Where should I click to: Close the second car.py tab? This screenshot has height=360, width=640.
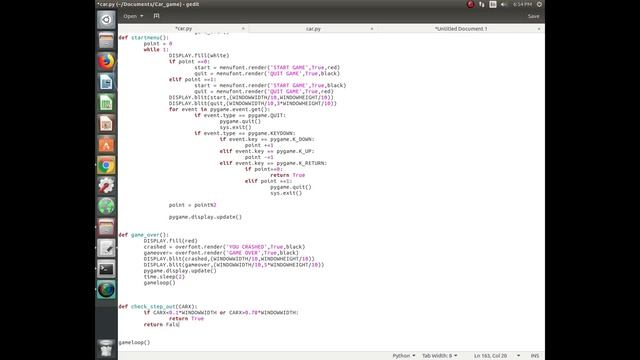(x=372, y=29)
